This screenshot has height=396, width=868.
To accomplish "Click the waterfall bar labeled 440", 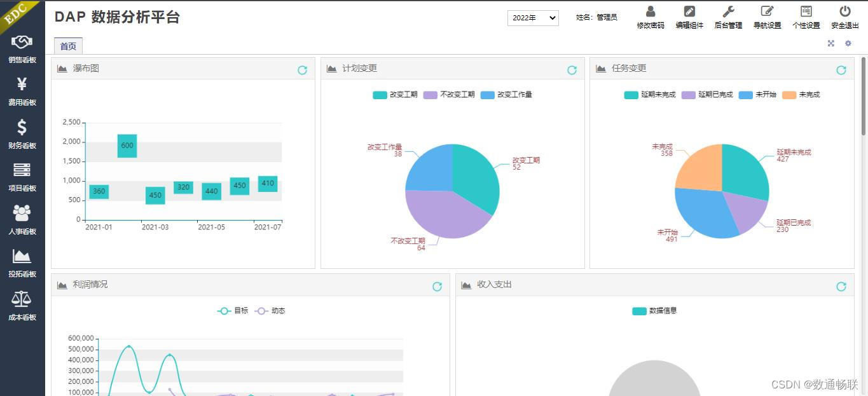I will pos(212,191).
